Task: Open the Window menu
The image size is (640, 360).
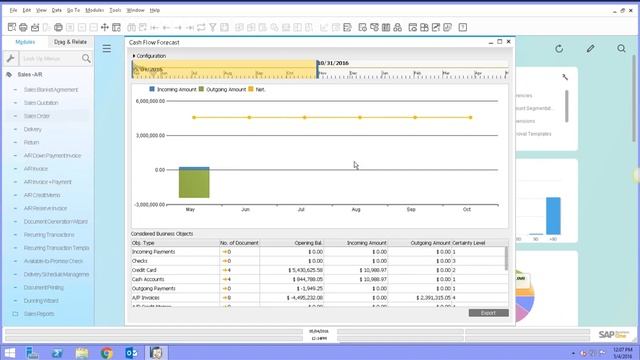Action: tap(135, 10)
